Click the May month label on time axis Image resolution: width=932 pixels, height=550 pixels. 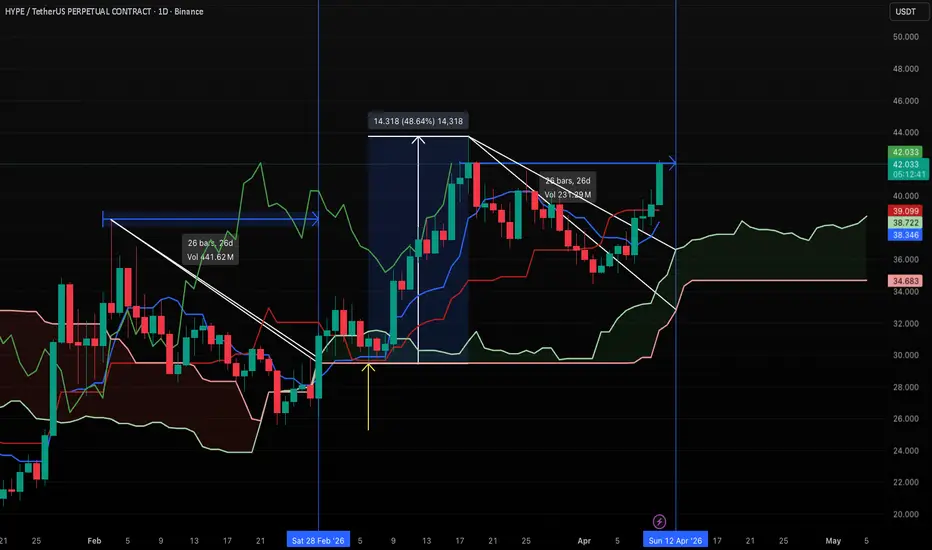[x=833, y=541]
